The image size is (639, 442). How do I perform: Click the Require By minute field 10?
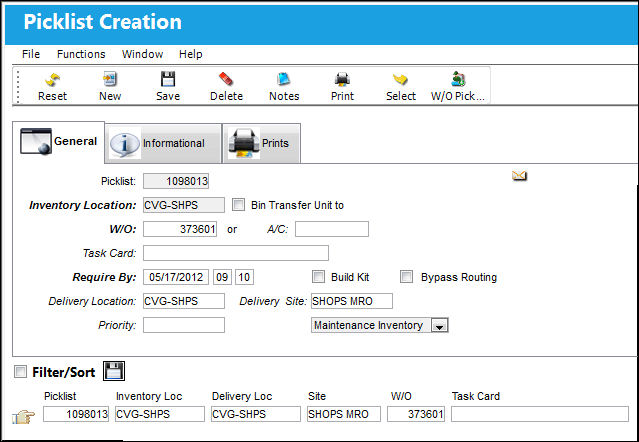point(244,277)
